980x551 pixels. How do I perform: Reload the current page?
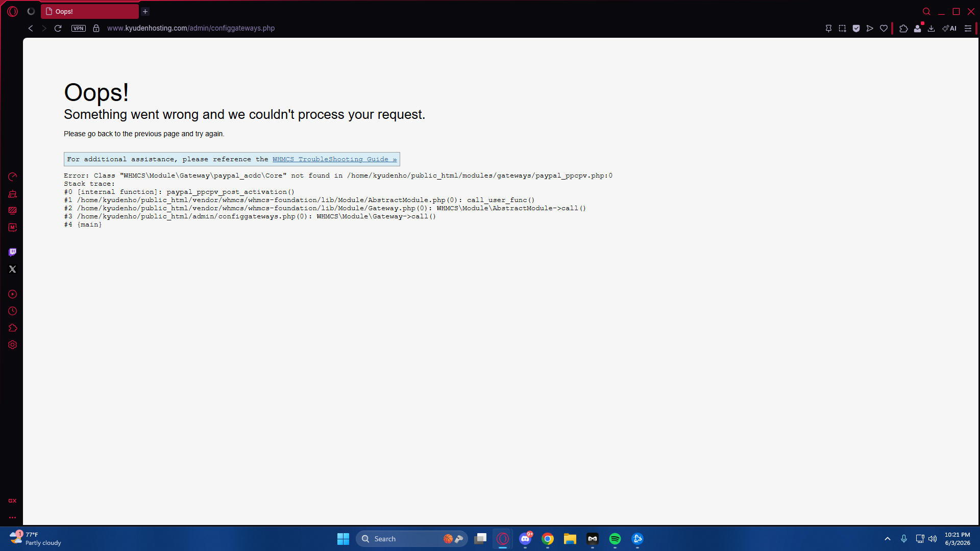[x=58, y=28]
